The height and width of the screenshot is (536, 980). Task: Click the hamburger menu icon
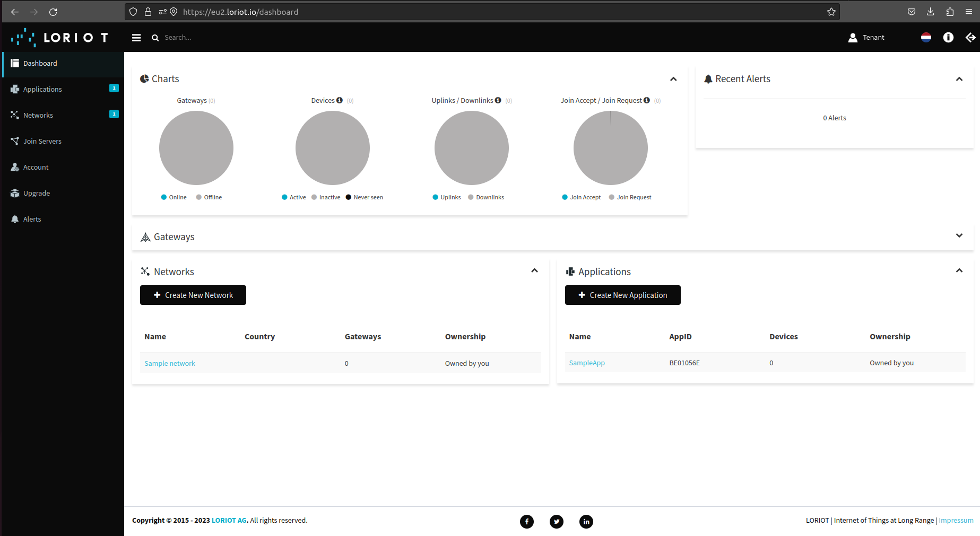[x=136, y=38]
